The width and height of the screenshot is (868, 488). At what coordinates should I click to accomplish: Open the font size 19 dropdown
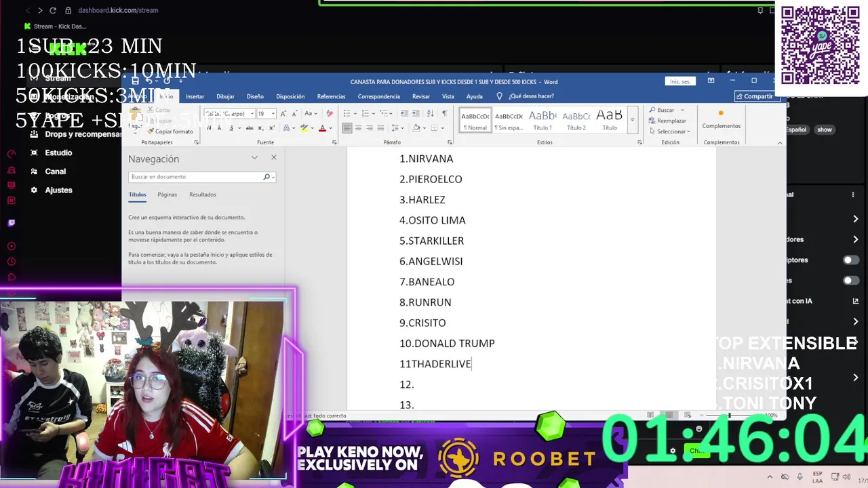click(x=273, y=114)
